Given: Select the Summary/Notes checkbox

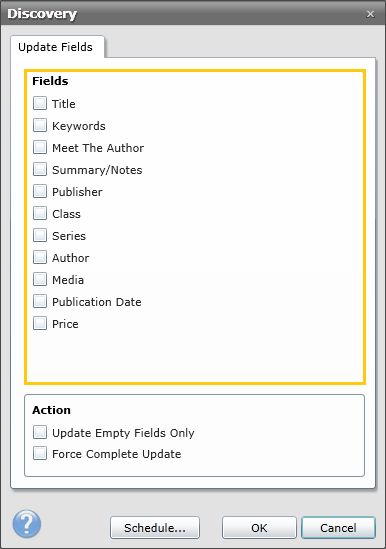Looking at the screenshot, I should pyautogui.click(x=40, y=169).
